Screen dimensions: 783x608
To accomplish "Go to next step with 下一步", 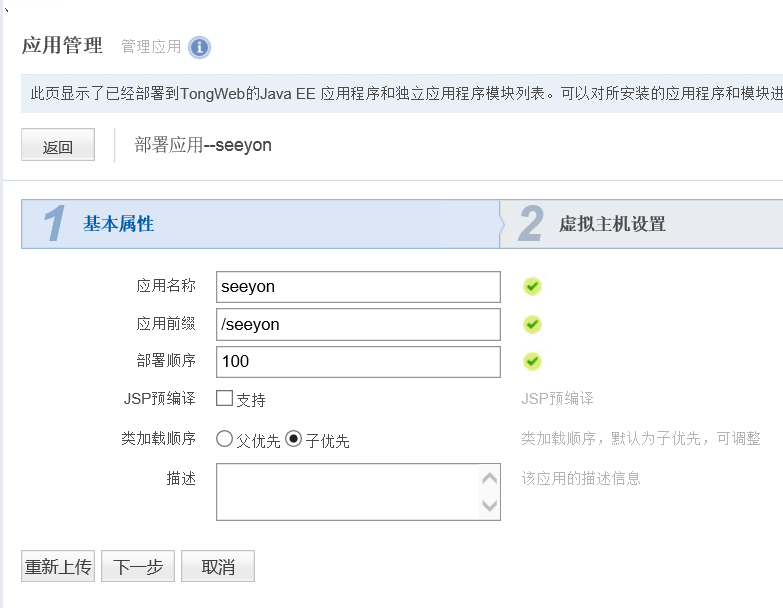I will tap(138, 567).
